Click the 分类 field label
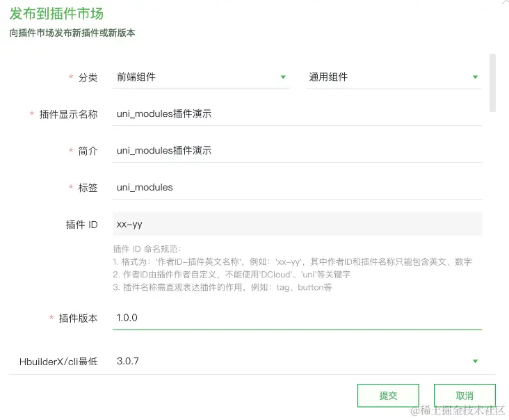The width and height of the screenshot is (509, 420). pyautogui.click(x=88, y=78)
